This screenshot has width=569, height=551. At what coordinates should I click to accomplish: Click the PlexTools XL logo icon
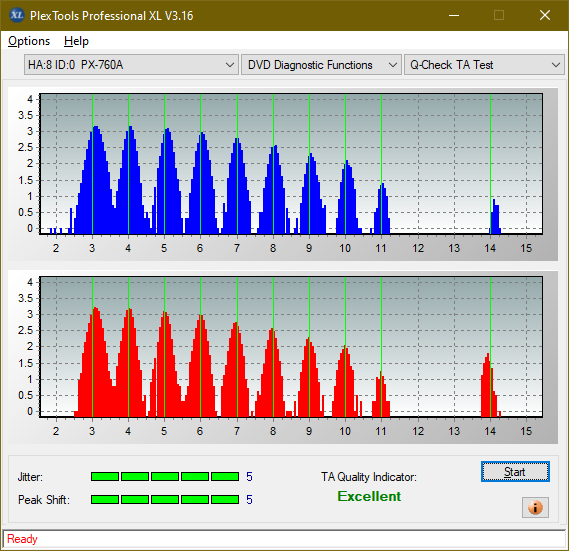pos(17,15)
